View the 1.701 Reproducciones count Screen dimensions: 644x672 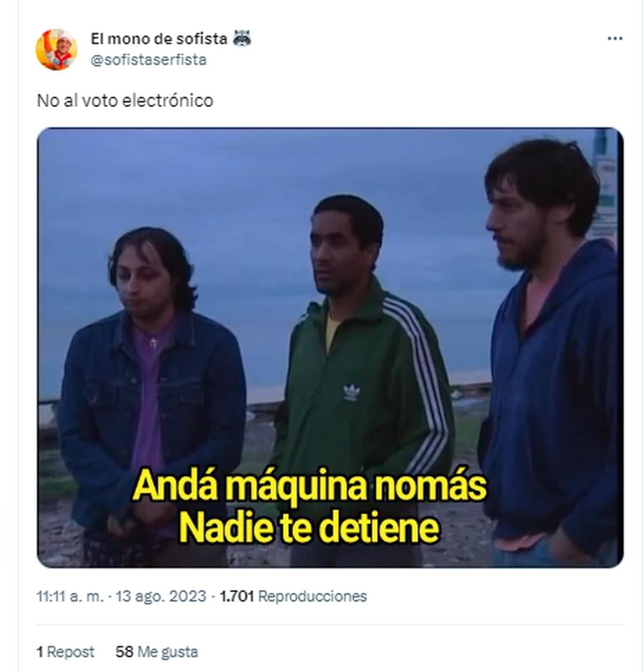point(294,596)
